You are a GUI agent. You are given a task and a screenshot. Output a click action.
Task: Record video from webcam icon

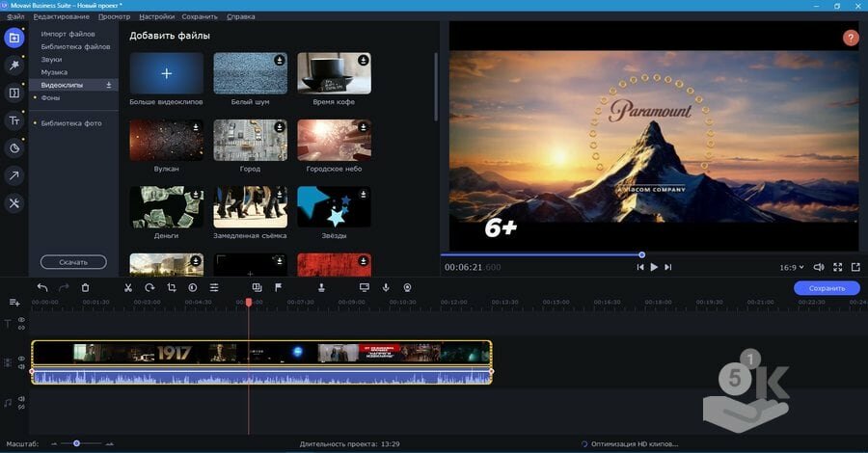(407, 287)
